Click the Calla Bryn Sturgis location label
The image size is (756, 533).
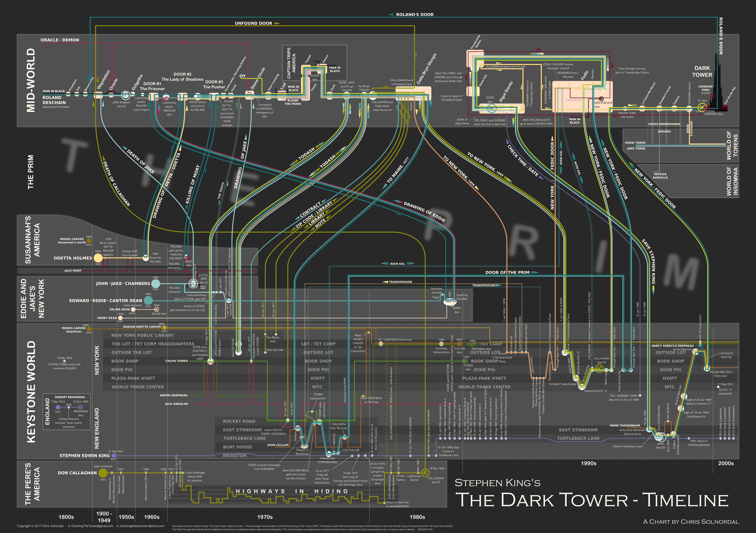(x=427, y=69)
